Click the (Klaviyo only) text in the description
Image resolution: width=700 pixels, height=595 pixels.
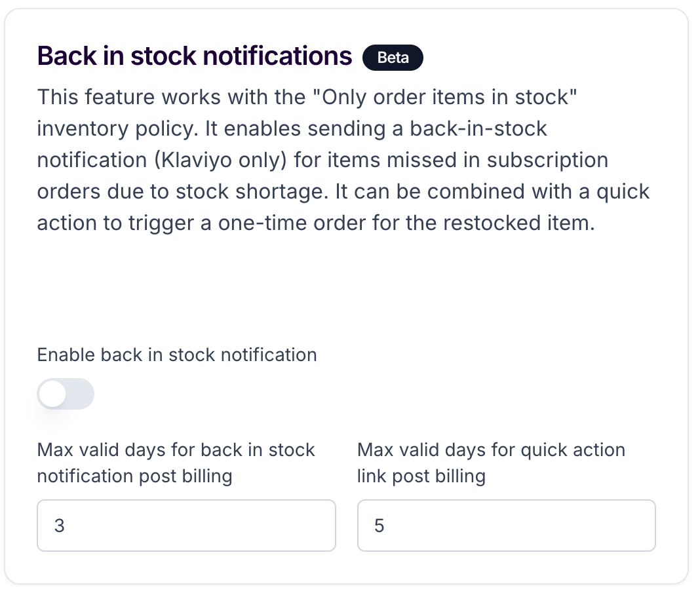220,161
